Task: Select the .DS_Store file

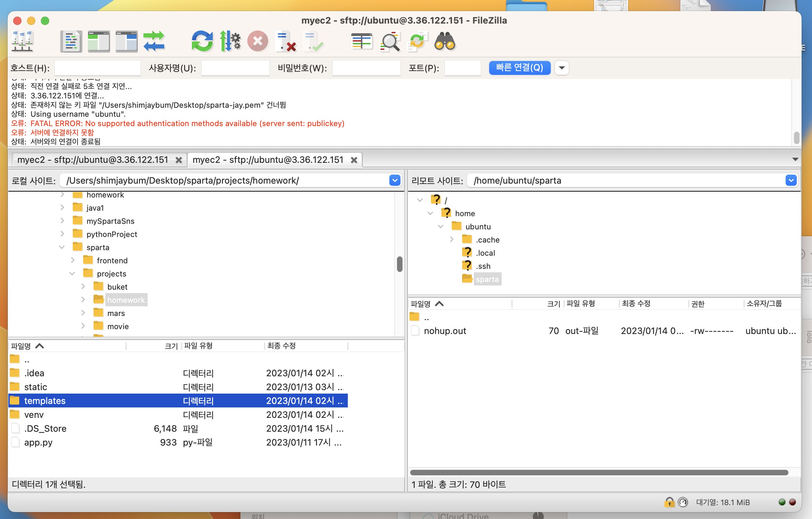Action: [178, 429]
